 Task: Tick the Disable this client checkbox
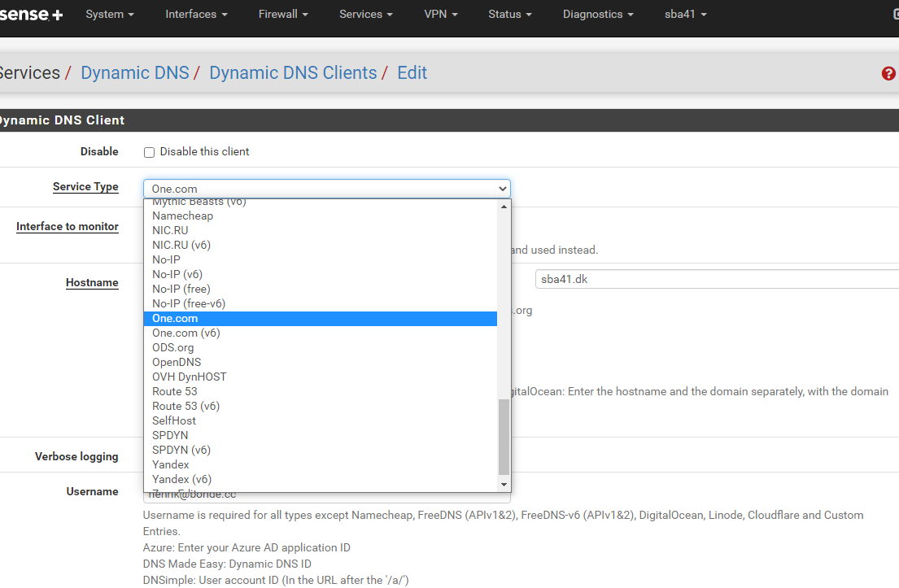[x=149, y=152]
